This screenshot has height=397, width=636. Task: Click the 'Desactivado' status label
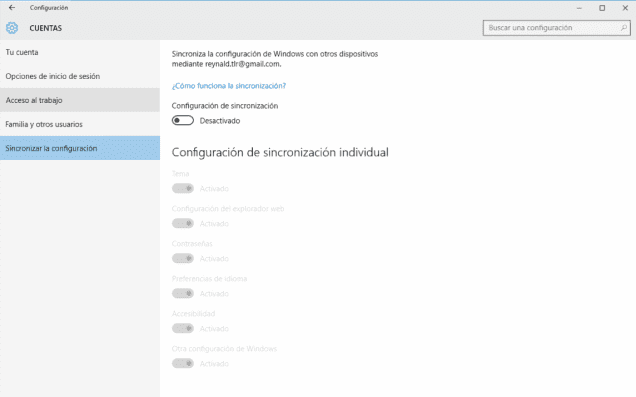coord(220,121)
